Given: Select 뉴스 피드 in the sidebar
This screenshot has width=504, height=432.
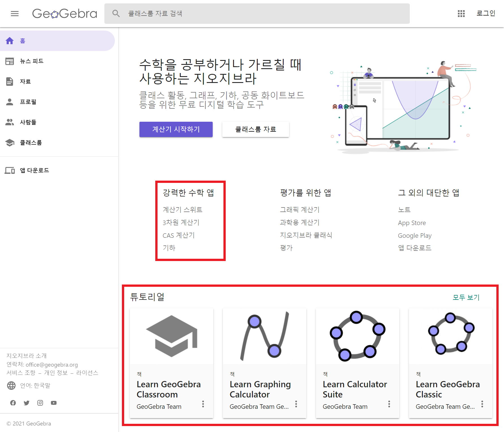Looking at the screenshot, I should click(x=57, y=61).
